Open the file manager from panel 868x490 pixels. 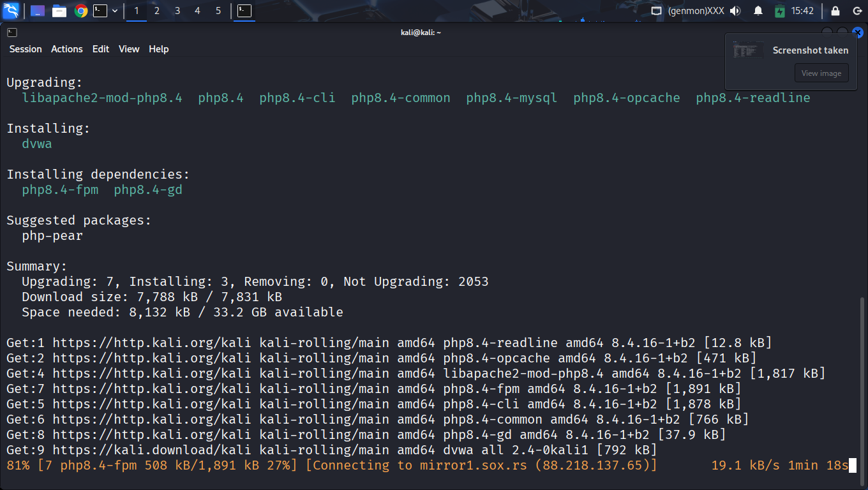[59, 11]
